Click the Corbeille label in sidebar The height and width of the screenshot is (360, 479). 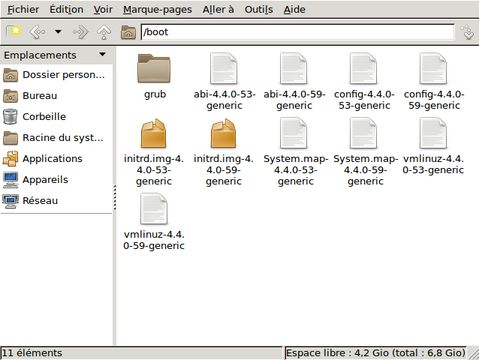[x=44, y=117]
